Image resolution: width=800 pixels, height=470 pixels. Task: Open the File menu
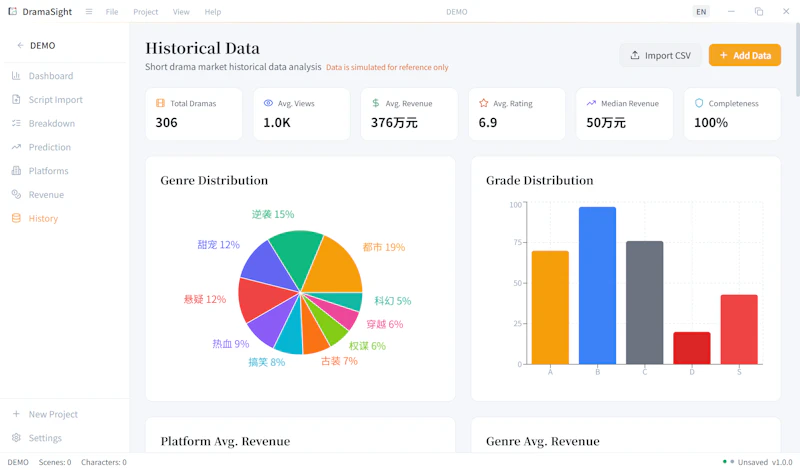[x=112, y=12]
